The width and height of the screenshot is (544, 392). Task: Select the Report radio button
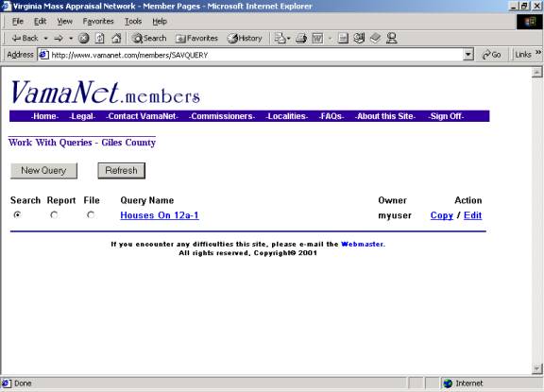tap(54, 215)
